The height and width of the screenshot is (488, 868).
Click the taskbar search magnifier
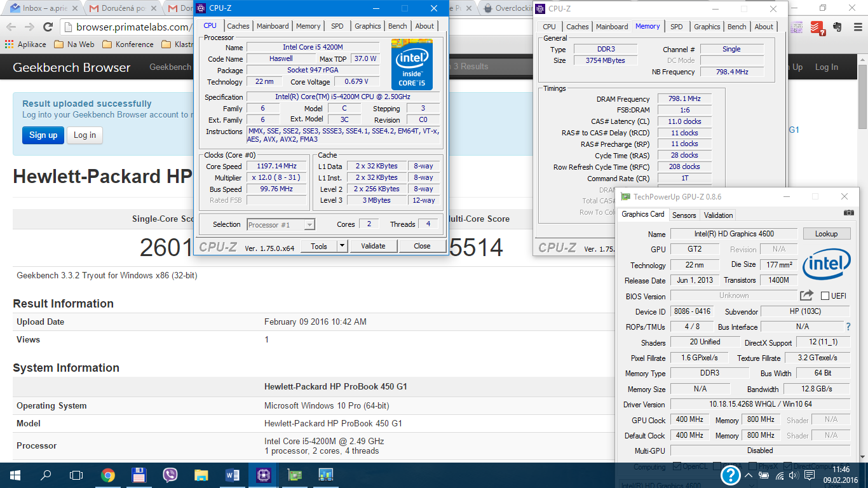46,475
